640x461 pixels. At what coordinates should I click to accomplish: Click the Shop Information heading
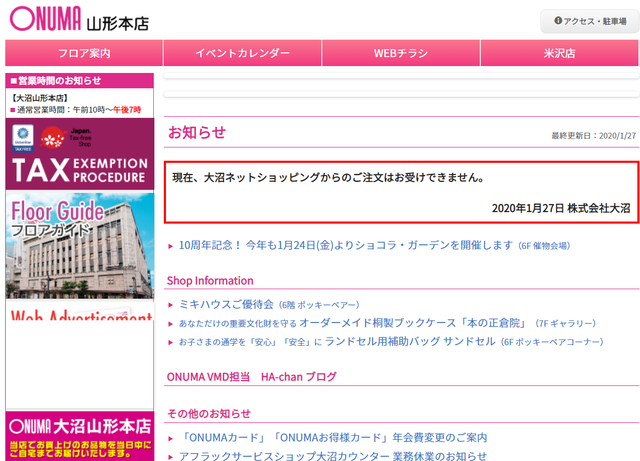tap(210, 281)
